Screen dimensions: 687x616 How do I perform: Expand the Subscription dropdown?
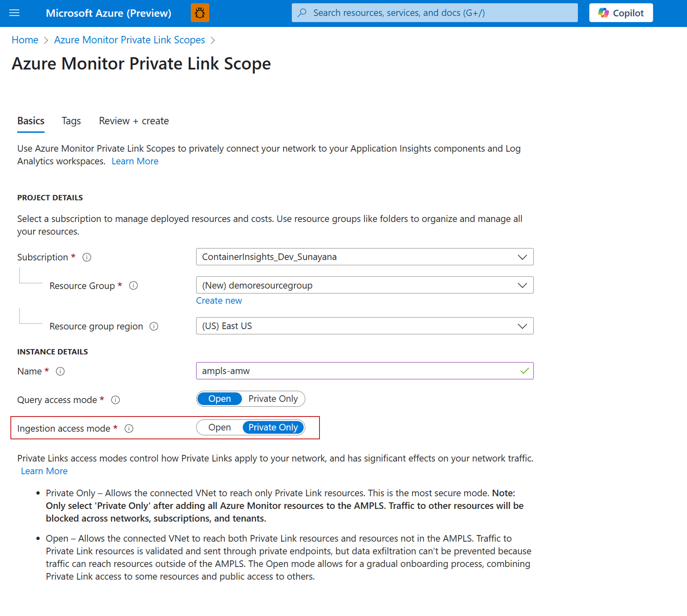pyautogui.click(x=364, y=257)
